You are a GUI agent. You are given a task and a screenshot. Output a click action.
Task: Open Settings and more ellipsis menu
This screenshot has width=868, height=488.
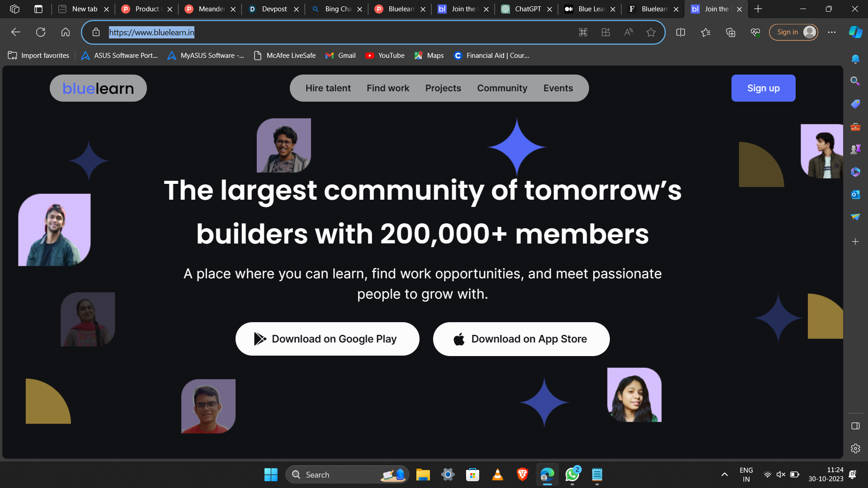(x=832, y=32)
